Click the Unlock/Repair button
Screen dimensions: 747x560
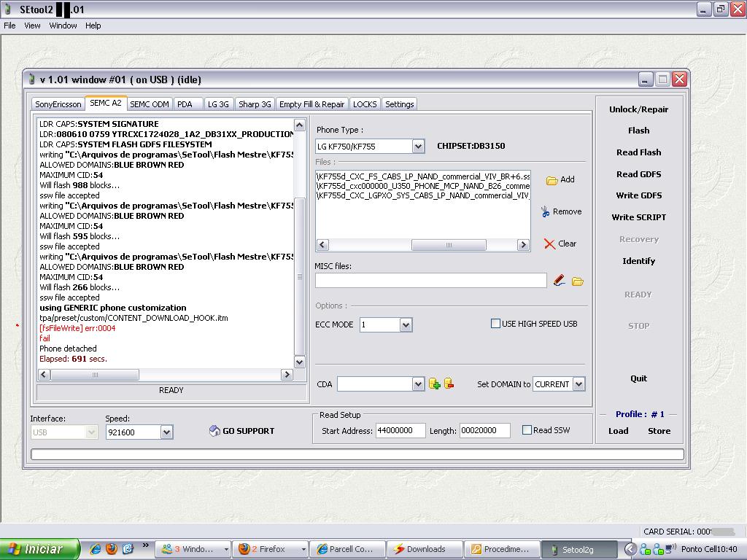(638, 109)
